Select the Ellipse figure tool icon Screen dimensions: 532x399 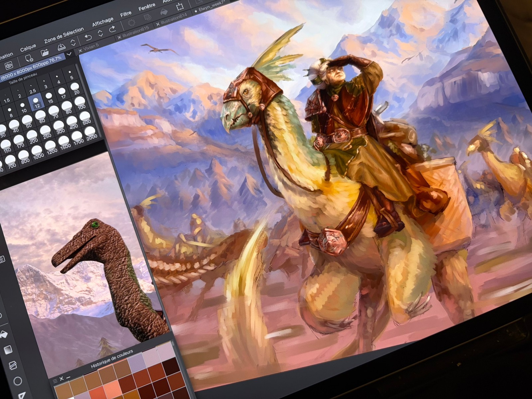(x=18, y=381)
